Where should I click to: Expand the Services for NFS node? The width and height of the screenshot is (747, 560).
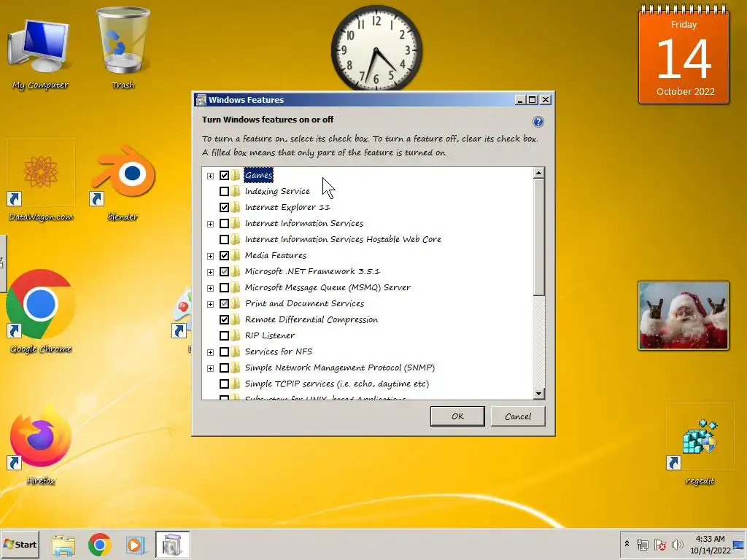(210, 352)
